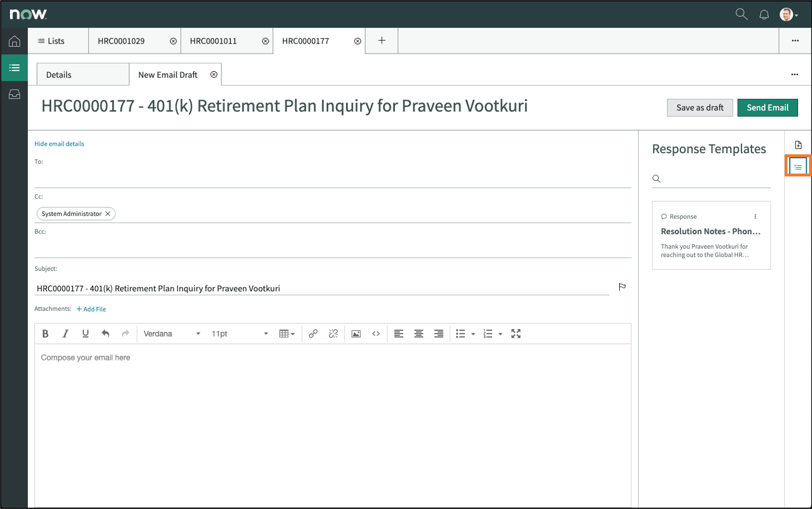This screenshot has width=812, height=509.
Task: Click the Send Email button
Action: click(767, 108)
